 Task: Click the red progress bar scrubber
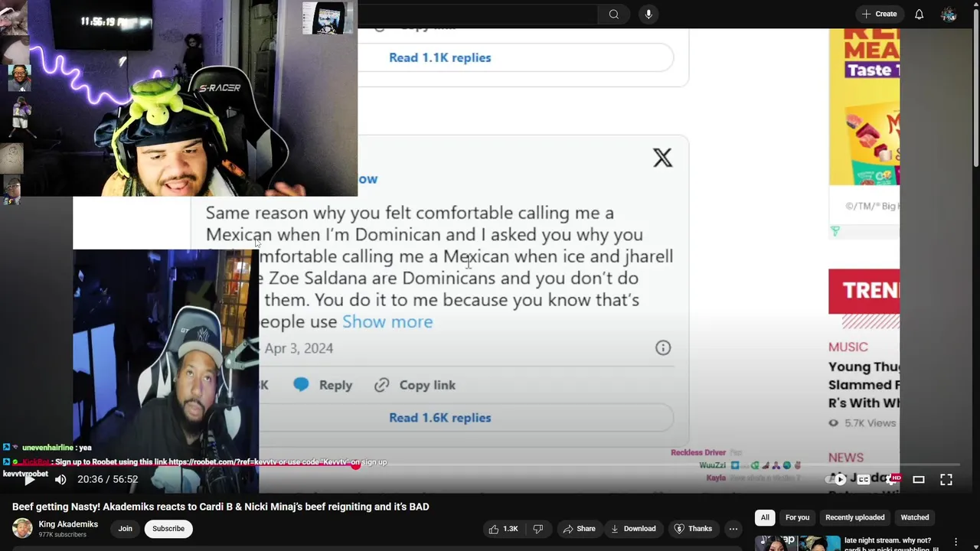(x=356, y=465)
